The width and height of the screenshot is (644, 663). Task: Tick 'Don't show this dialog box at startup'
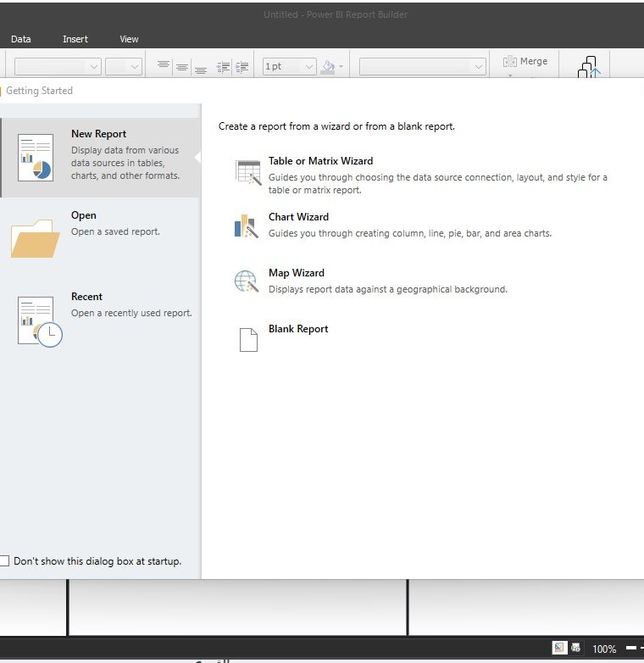[x=5, y=561]
